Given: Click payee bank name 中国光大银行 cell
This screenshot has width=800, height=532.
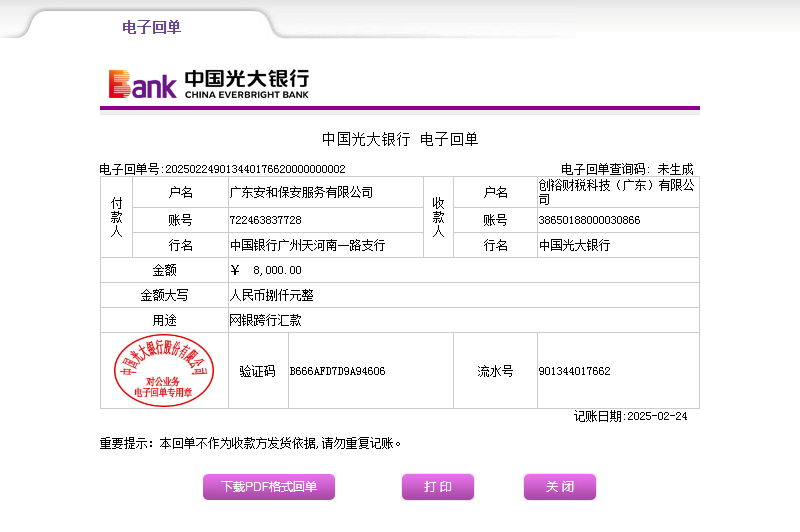Looking at the screenshot, I should (x=618, y=245).
